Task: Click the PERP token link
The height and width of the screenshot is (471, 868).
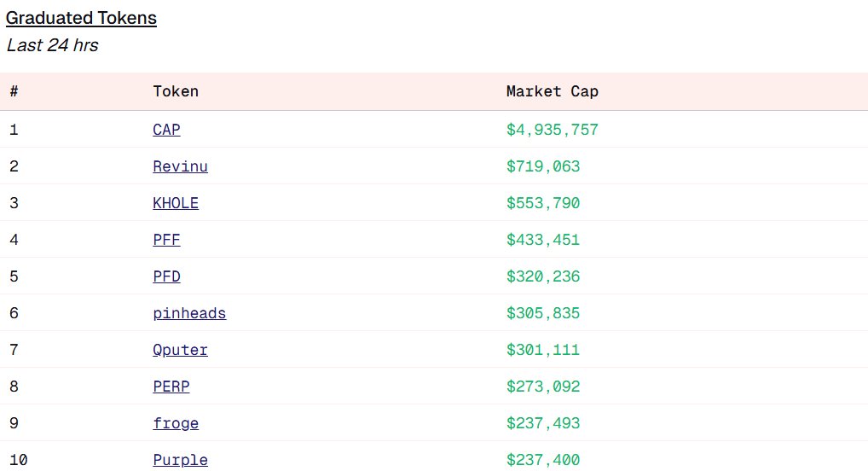Action: click(x=171, y=387)
